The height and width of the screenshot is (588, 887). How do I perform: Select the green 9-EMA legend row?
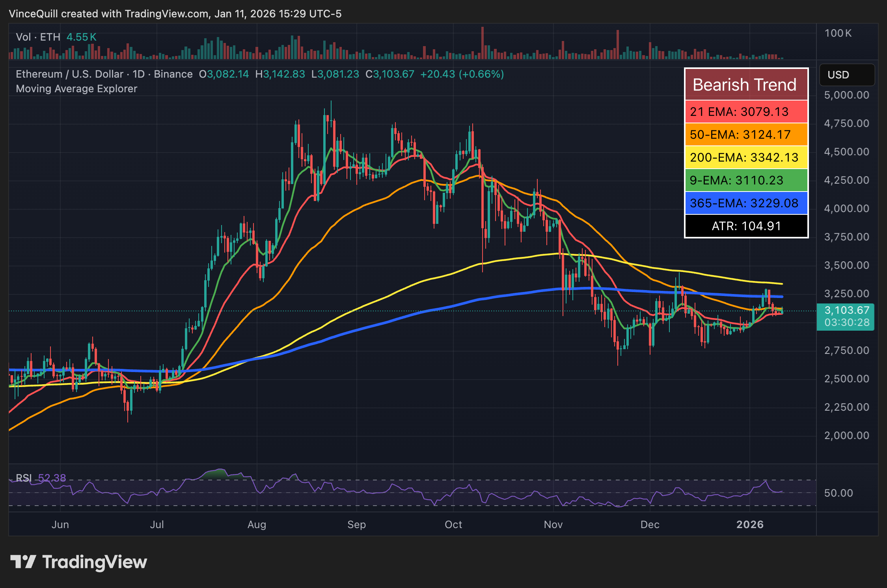click(746, 180)
